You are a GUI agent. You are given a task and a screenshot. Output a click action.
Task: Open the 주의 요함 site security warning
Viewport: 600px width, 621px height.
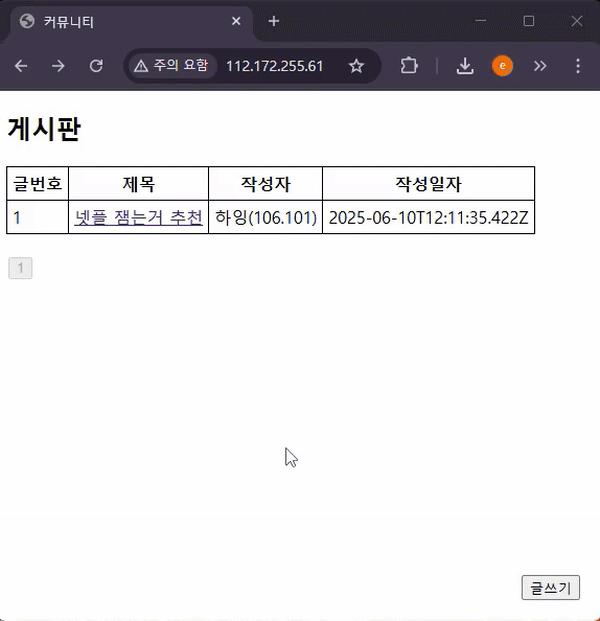click(x=171, y=65)
